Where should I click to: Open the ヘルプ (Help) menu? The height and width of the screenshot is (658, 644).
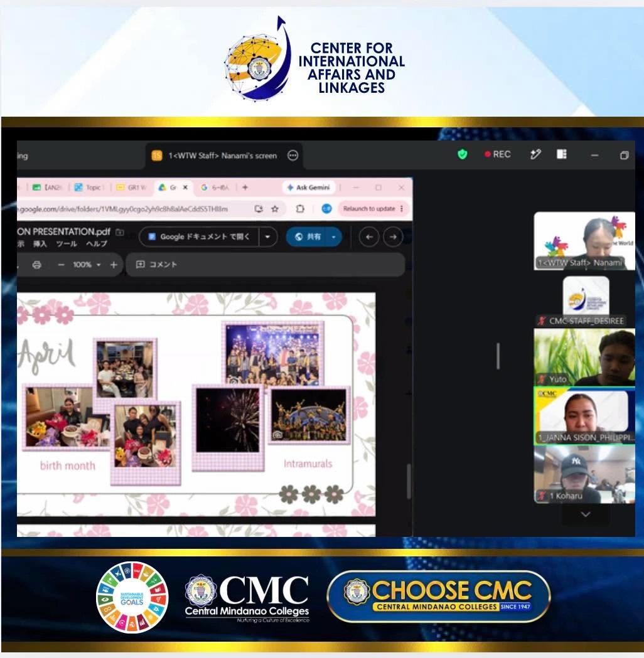(97, 244)
